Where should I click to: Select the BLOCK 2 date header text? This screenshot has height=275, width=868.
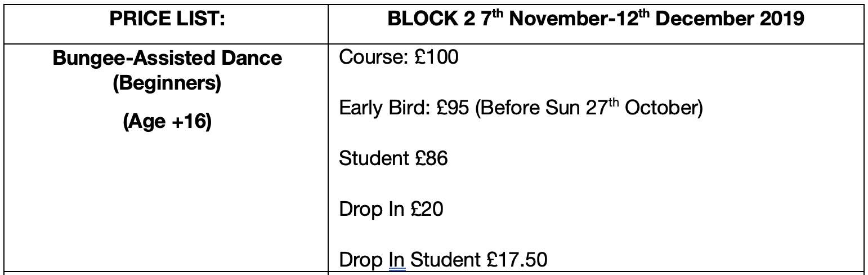click(596, 19)
